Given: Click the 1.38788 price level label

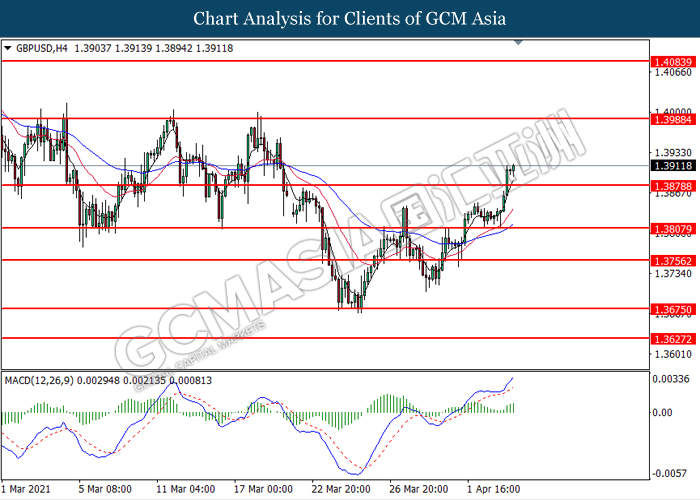Looking at the screenshot, I should [673, 186].
